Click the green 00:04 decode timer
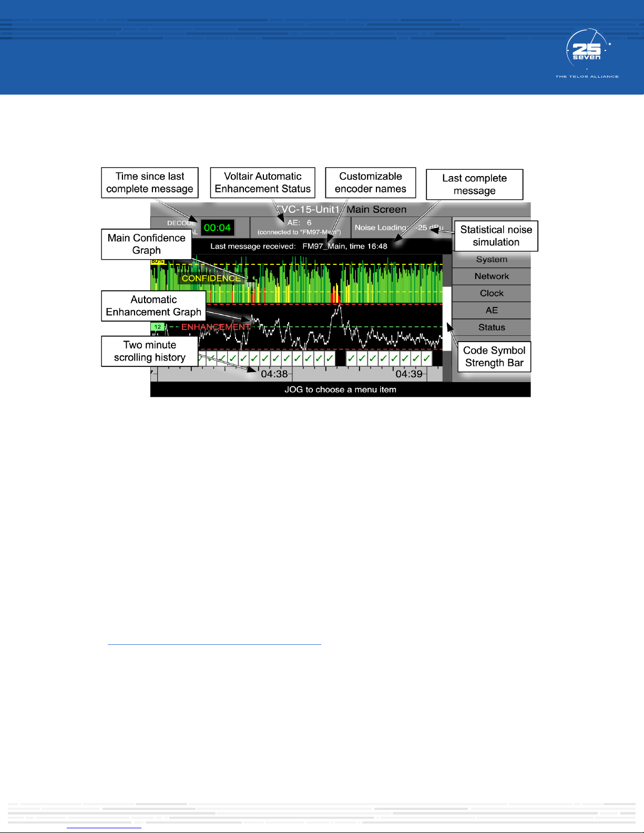The height and width of the screenshot is (833, 644). tap(218, 228)
